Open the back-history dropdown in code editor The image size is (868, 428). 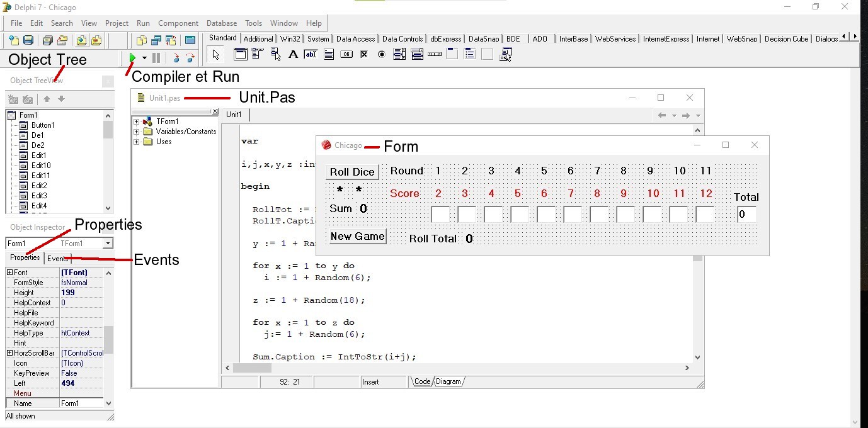(673, 116)
